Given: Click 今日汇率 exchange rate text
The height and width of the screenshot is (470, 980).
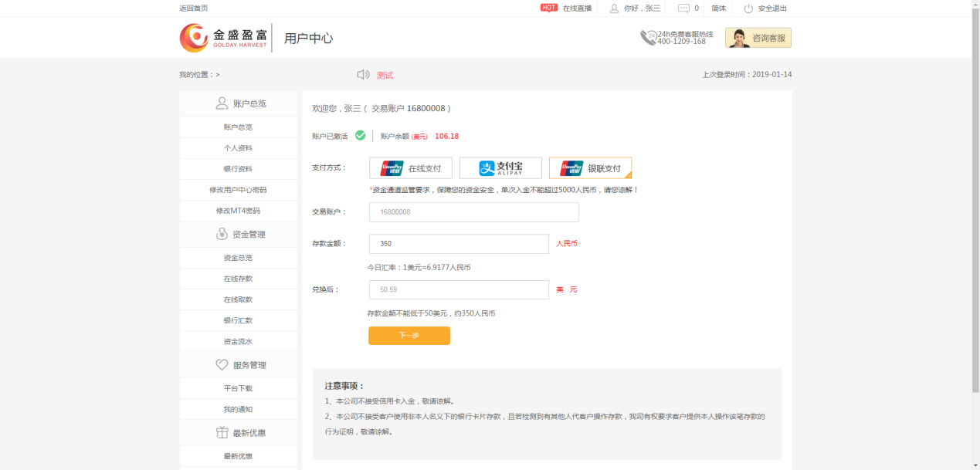Looking at the screenshot, I should pos(419,267).
